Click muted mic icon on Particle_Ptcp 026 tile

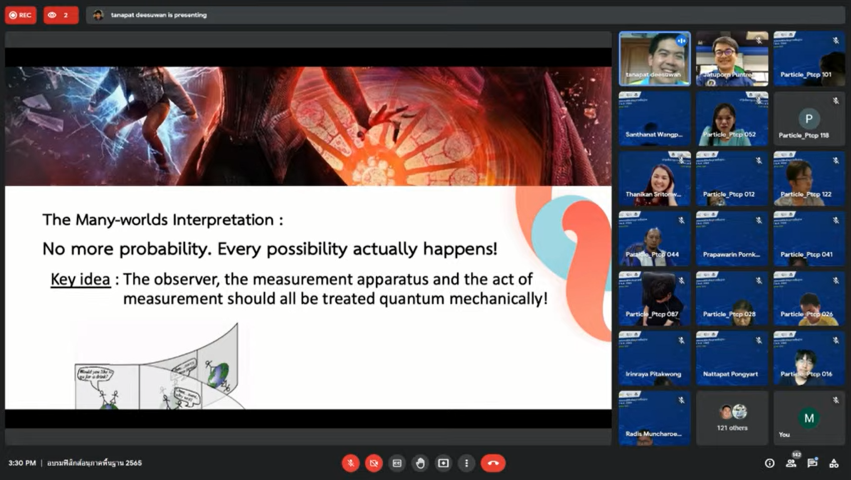coord(836,281)
